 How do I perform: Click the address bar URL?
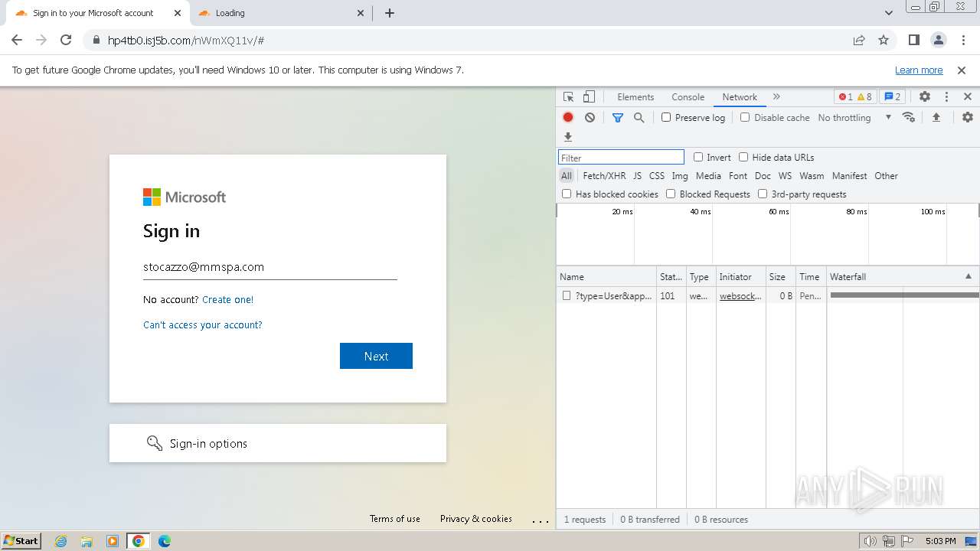coord(186,41)
